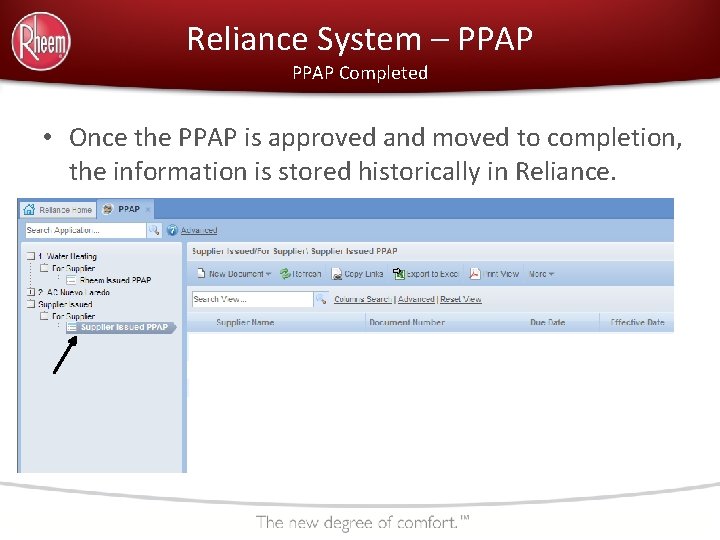The width and height of the screenshot is (720, 540).
Task: Click the help icon beside Advanced
Action: [x=172, y=230]
